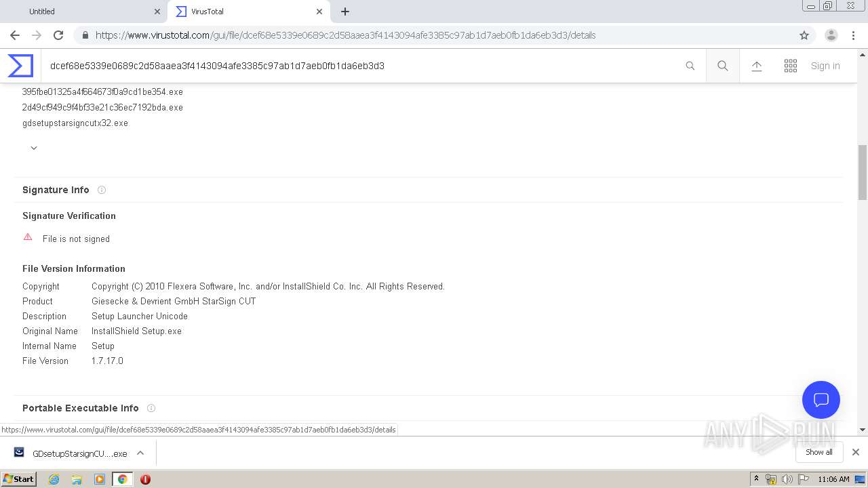Open the chat bubble widget
The image size is (868, 488).
821,400
